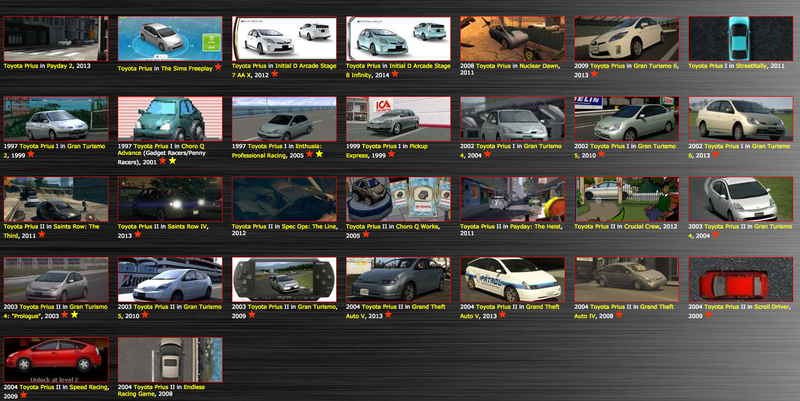Click yellow star after Choro Q Advance

tap(172, 161)
